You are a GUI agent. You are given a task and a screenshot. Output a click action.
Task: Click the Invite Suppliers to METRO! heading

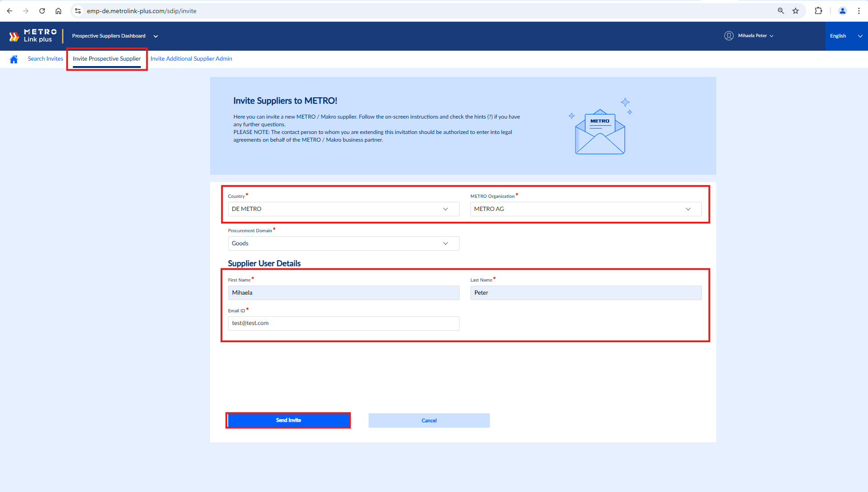[x=285, y=101]
